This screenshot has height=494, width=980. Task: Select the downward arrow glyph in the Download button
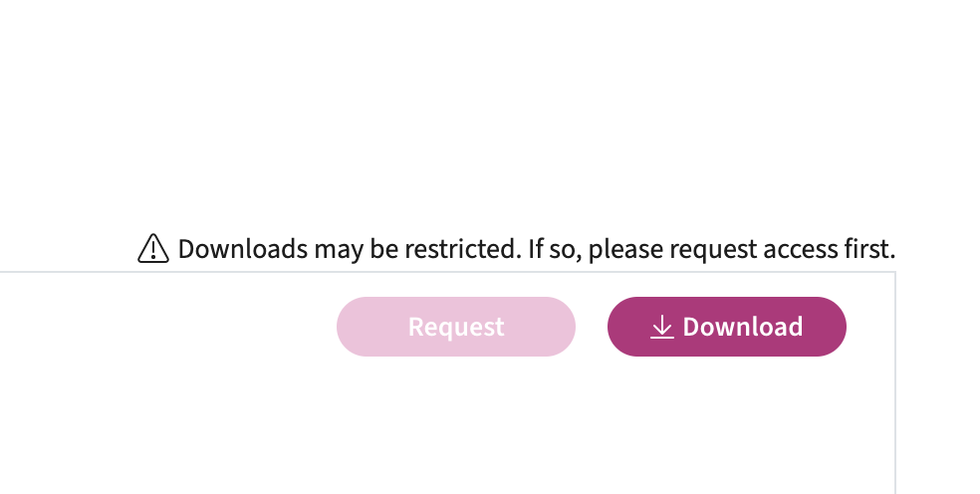pyautogui.click(x=662, y=327)
